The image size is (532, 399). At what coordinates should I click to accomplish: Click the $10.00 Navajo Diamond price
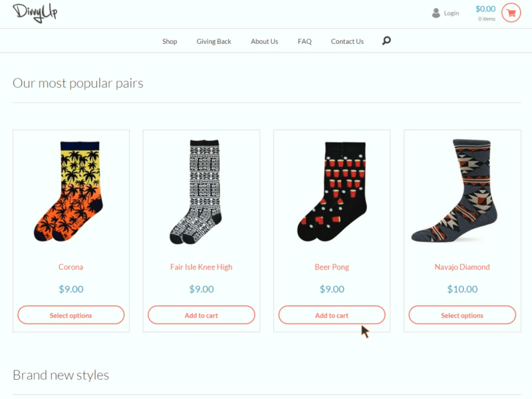click(462, 289)
